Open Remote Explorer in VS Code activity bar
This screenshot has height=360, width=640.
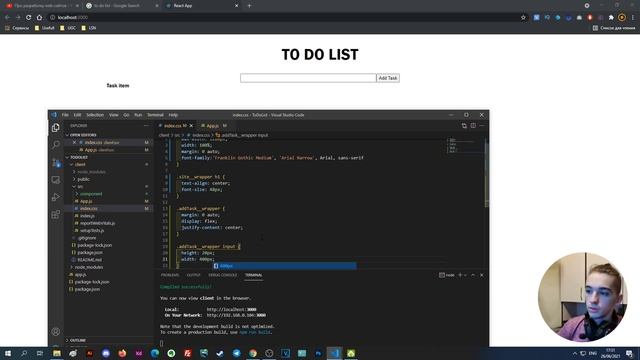click(56, 180)
